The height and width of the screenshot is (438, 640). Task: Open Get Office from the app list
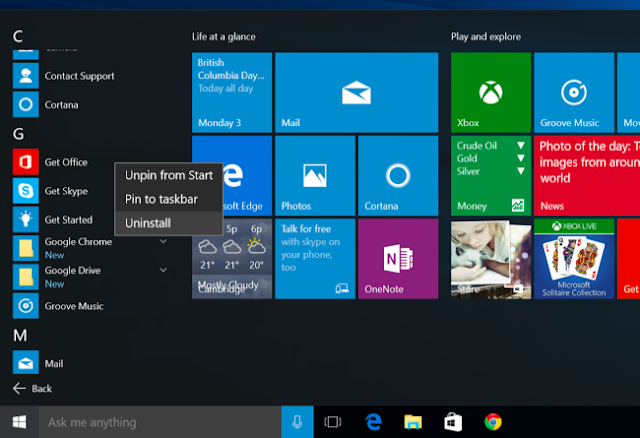[x=66, y=162]
